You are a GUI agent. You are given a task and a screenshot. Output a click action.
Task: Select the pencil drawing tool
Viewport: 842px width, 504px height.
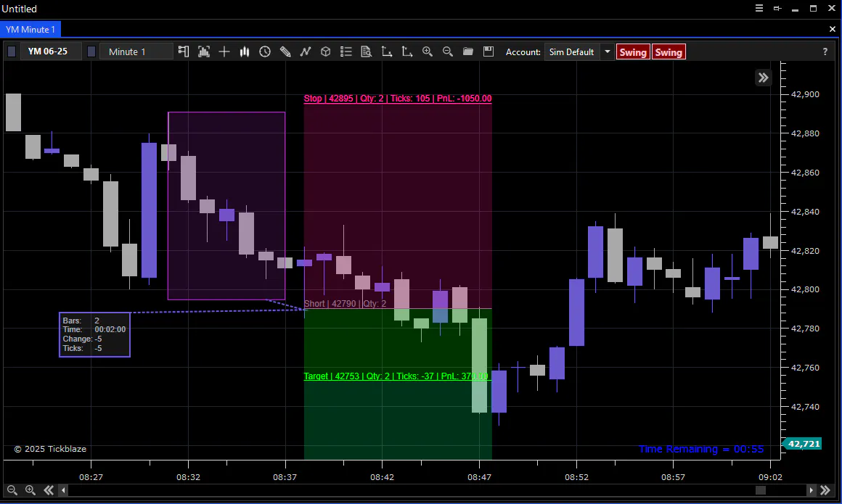point(285,51)
